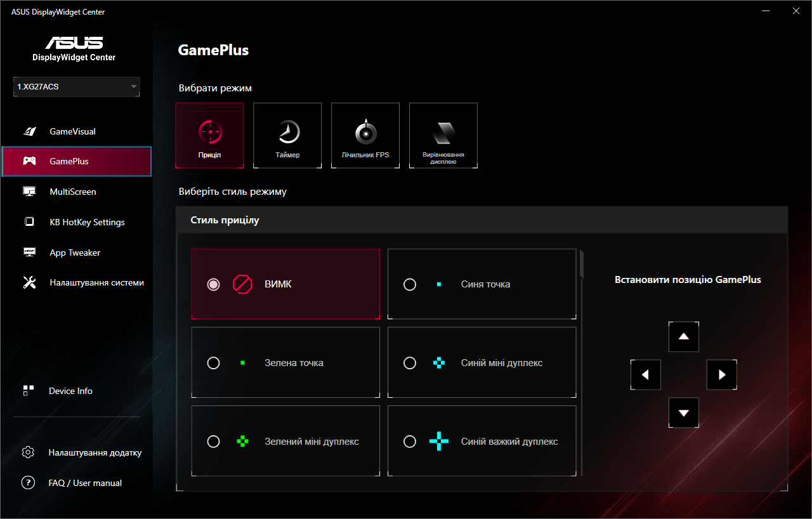Click the Встановити позицію GamePlus label
The width and height of the screenshot is (812, 519).
688,279
